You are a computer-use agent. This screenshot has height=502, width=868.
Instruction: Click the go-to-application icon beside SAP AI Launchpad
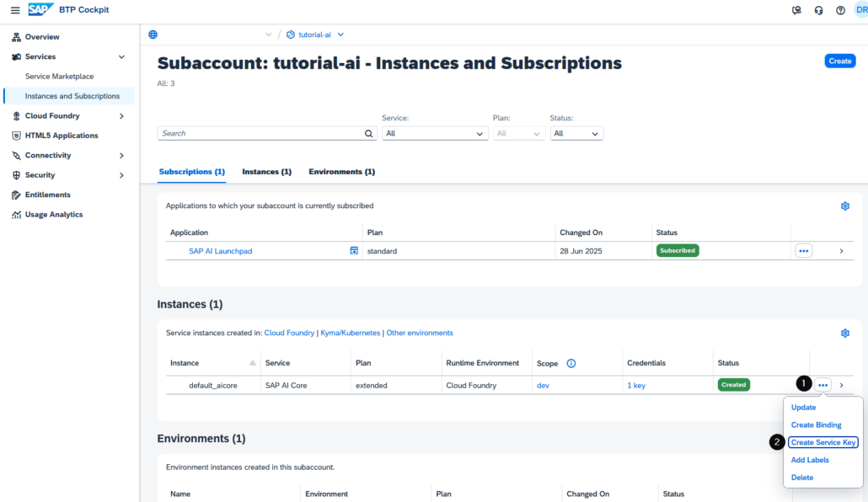click(354, 251)
